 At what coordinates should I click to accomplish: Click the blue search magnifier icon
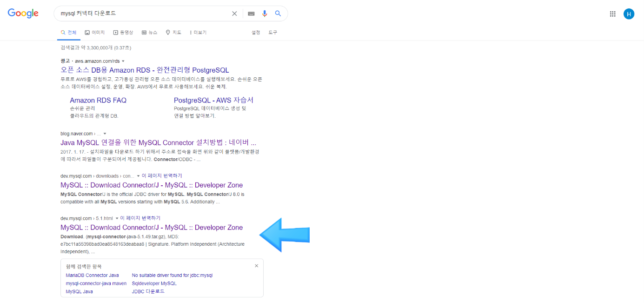[x=278, y=13]
